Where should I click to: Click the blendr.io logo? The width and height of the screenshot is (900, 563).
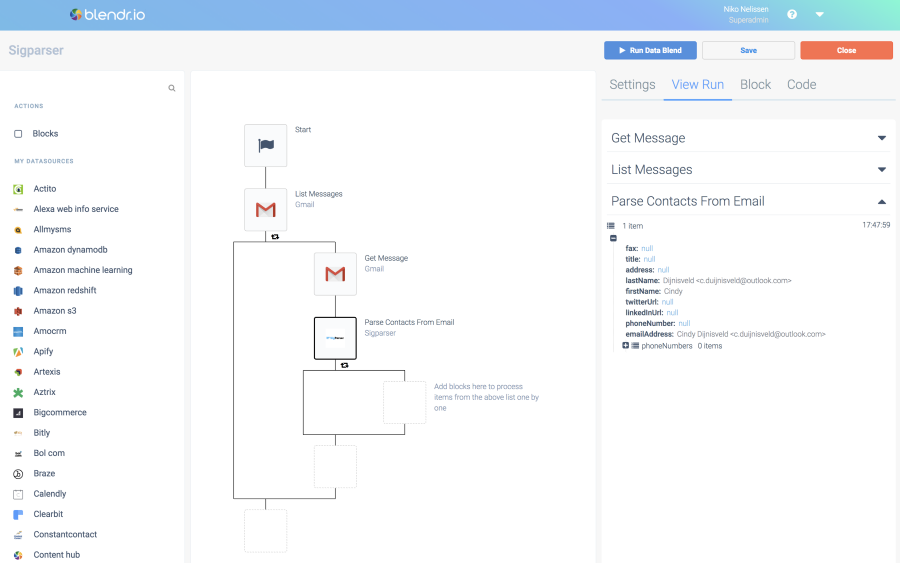tap(107, 14)
